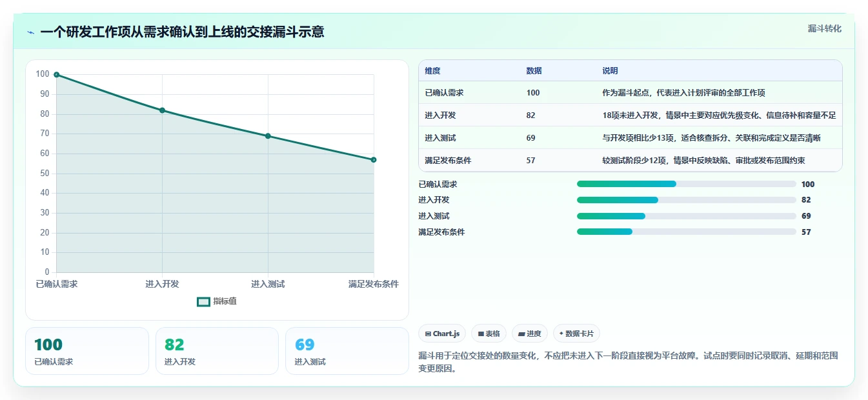Click the 数据 column header in the table

[x=534, y=71]
